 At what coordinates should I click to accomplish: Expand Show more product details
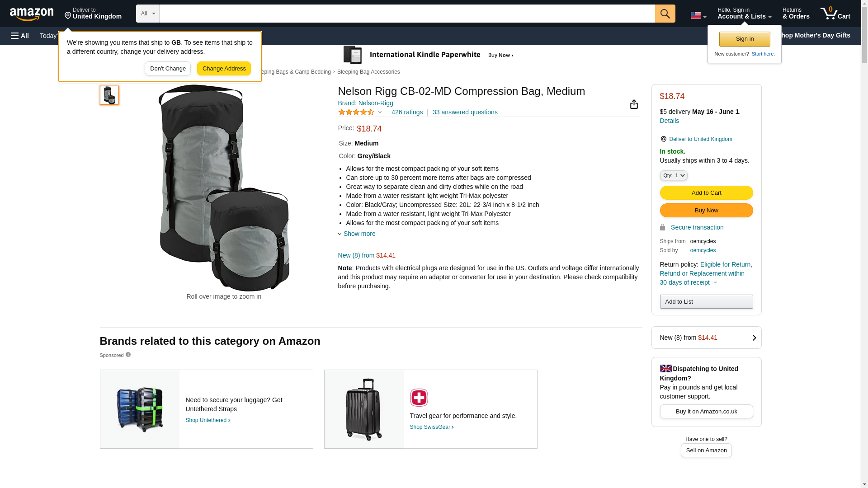(x=359, y=234)
